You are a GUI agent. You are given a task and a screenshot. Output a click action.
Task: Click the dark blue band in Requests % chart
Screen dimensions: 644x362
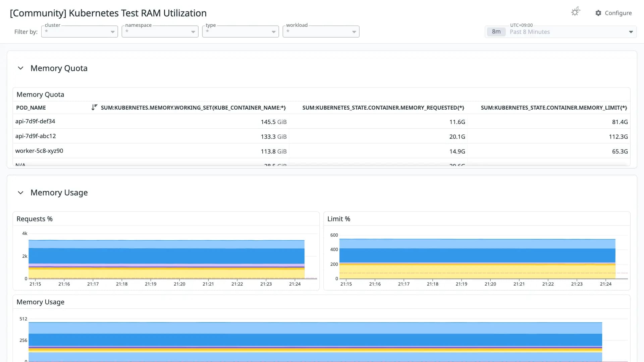[x=166, y=256]
